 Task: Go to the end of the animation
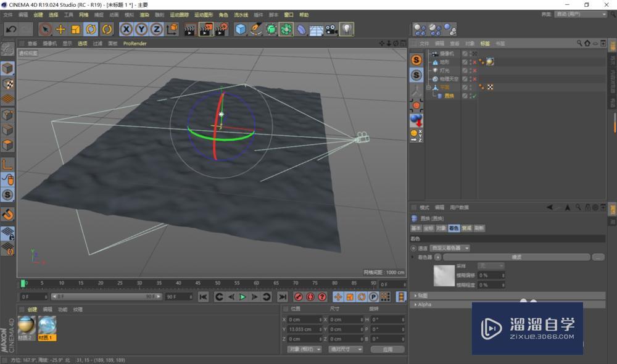click(282, 297)
